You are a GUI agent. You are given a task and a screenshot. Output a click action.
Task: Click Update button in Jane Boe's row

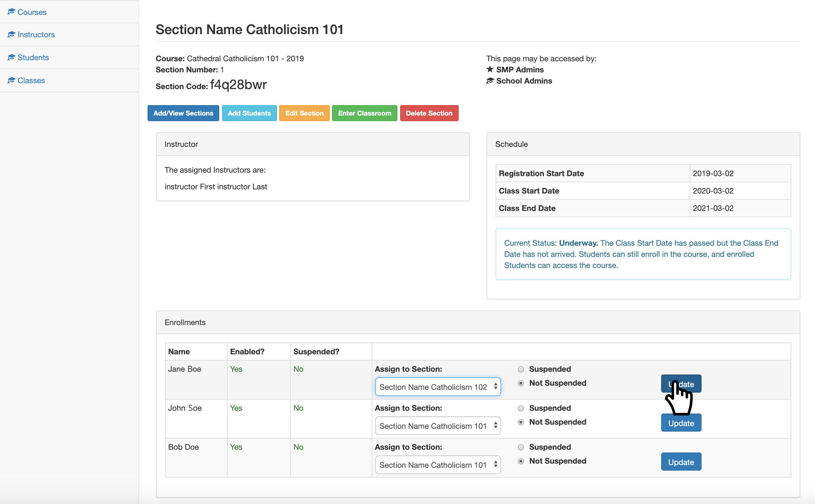coord(681,384)
